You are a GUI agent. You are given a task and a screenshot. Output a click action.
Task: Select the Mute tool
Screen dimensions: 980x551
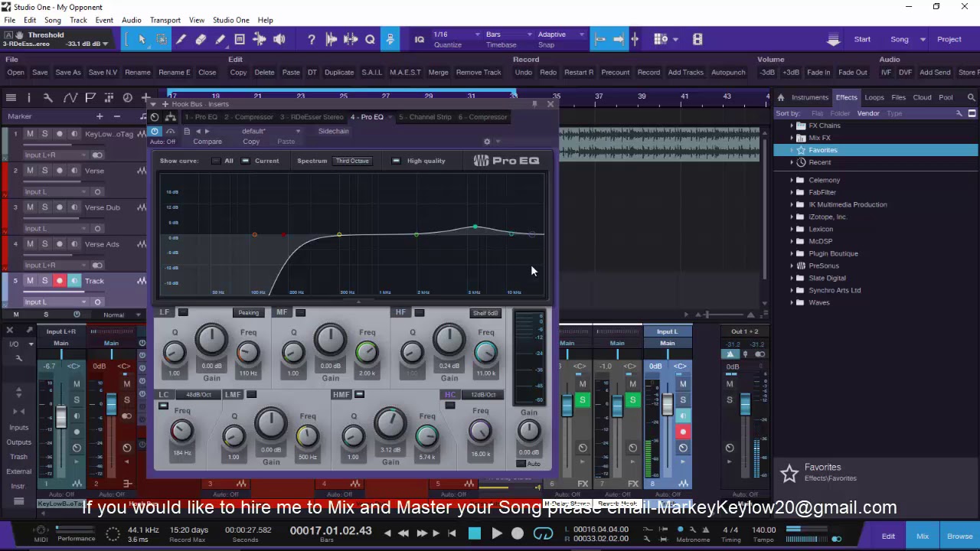(x=240, y=39)
